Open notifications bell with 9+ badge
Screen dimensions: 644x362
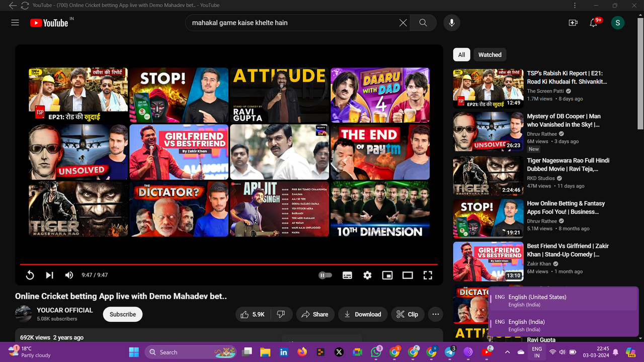594,23
